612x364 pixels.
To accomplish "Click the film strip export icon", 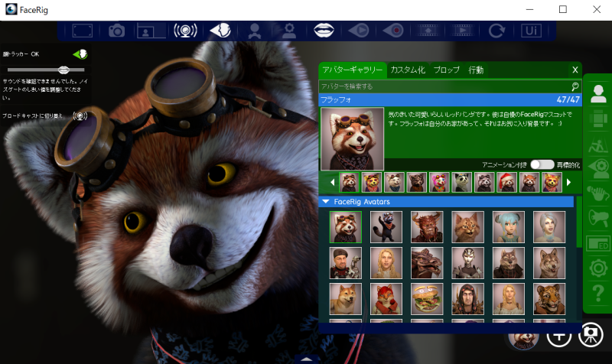I will click(x=428, y=31).
